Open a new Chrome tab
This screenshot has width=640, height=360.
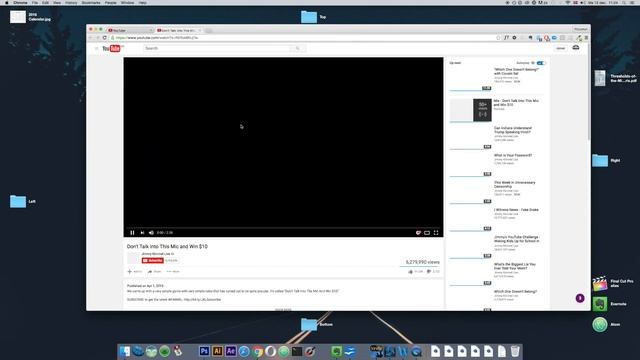pos(209,31)
